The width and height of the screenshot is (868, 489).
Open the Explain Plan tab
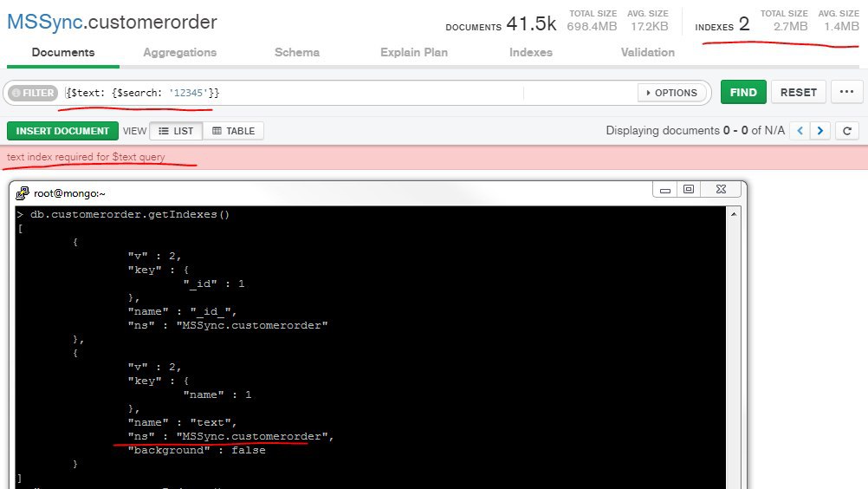414,53
